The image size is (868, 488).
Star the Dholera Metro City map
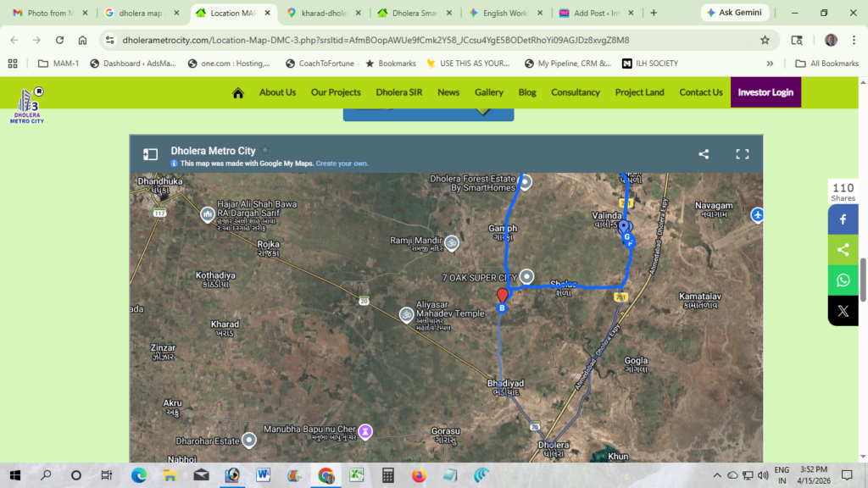click(264, 150)
